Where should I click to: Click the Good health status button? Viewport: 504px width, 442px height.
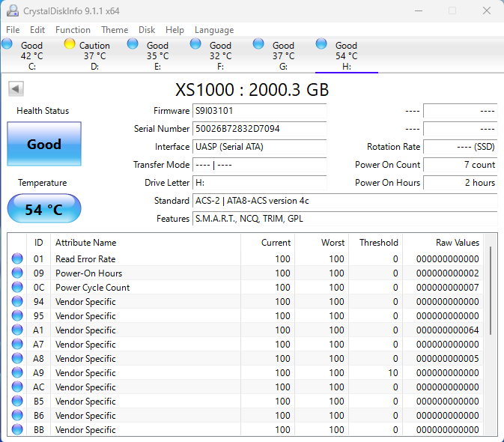44,145
